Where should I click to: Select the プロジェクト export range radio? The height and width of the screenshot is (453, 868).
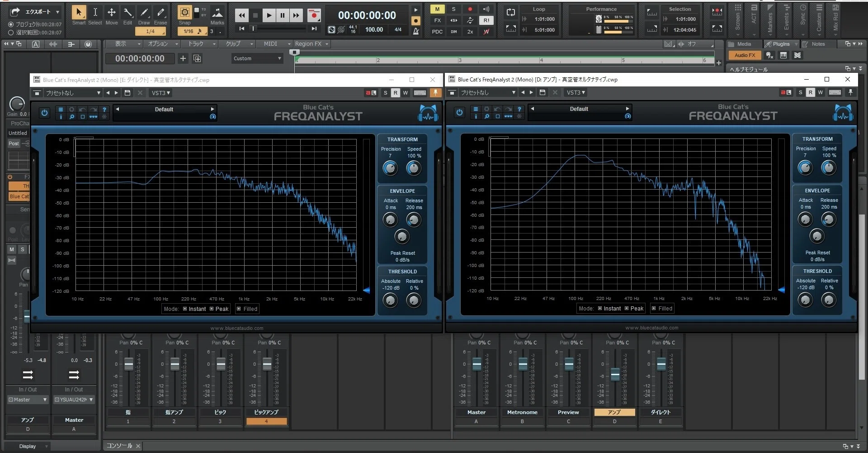tap(11, 24)
